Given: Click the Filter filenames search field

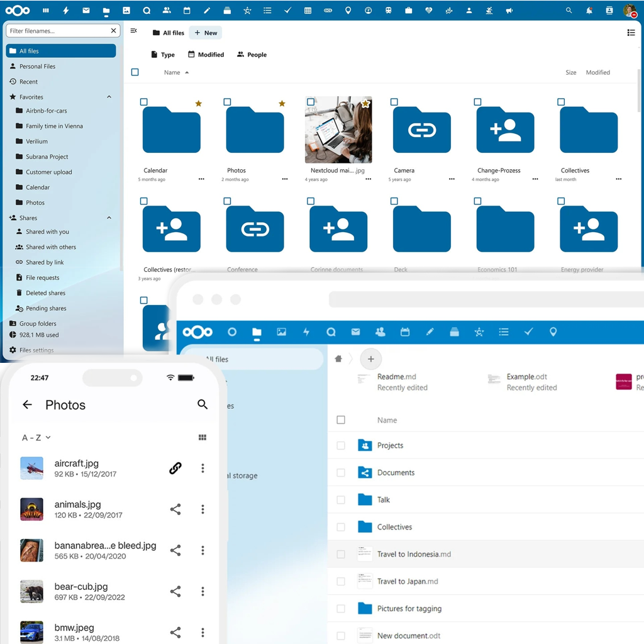Looking at the screenshot, I should click(58, 31).
